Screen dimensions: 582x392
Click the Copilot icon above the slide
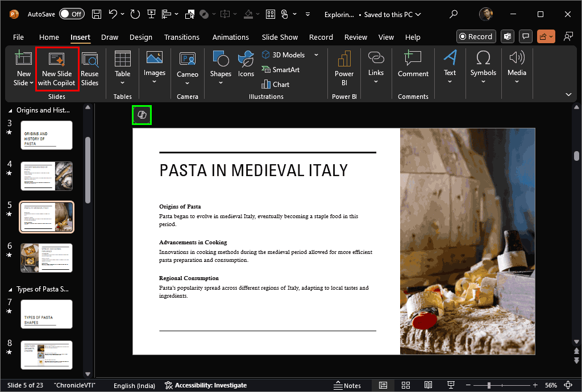coord(142,115)
